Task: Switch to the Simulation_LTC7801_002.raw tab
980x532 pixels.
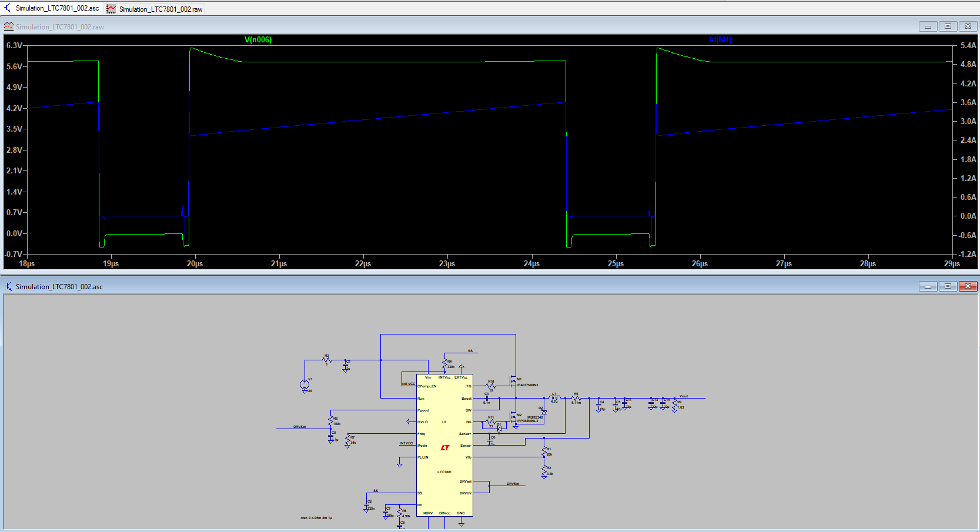Action: tap(155, 9)
